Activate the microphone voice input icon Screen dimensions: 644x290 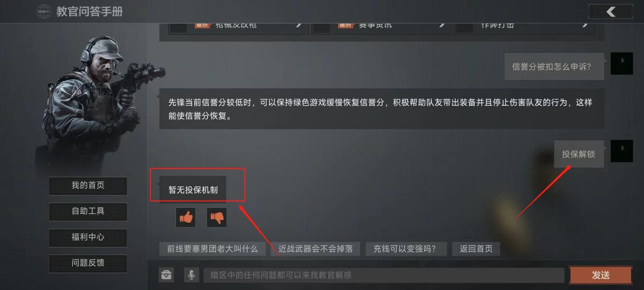pyautogui.click(x=191, y=275)
